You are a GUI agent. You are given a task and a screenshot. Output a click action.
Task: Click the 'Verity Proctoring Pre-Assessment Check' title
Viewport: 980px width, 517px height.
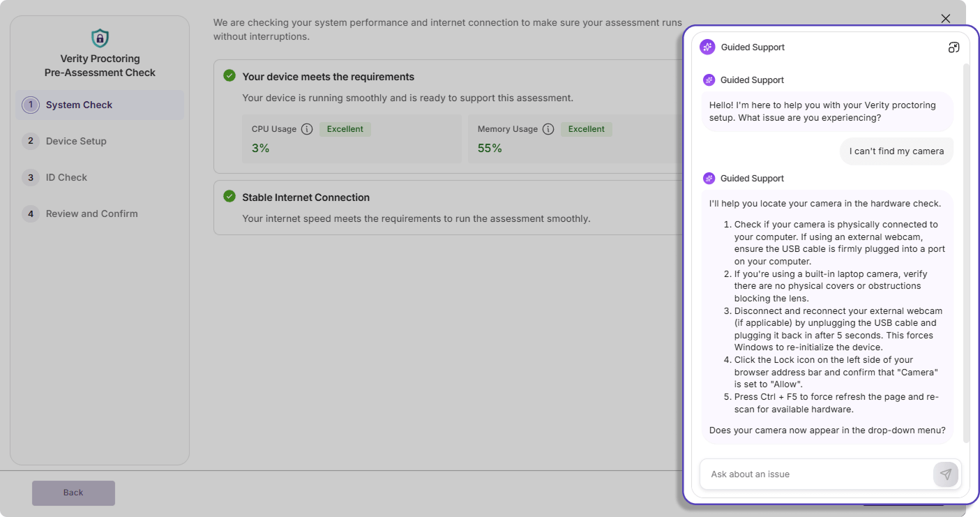tap(100, 66)
